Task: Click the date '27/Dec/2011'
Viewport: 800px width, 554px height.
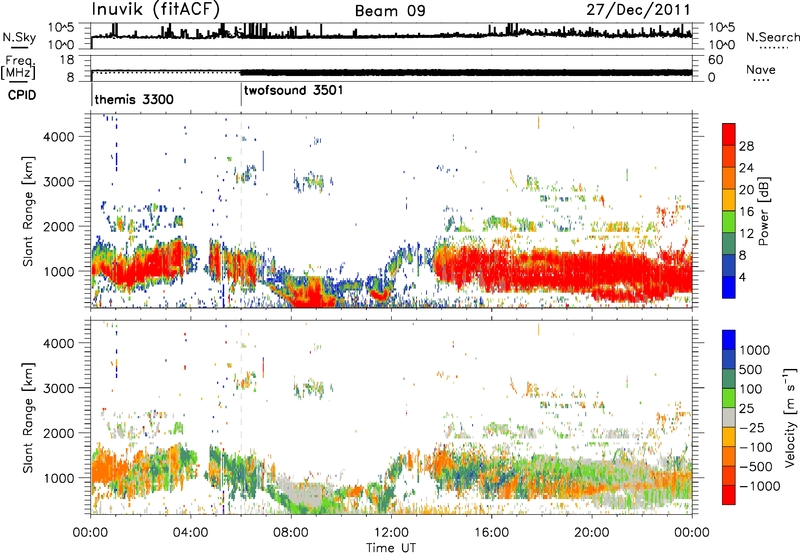Action: 638,10
